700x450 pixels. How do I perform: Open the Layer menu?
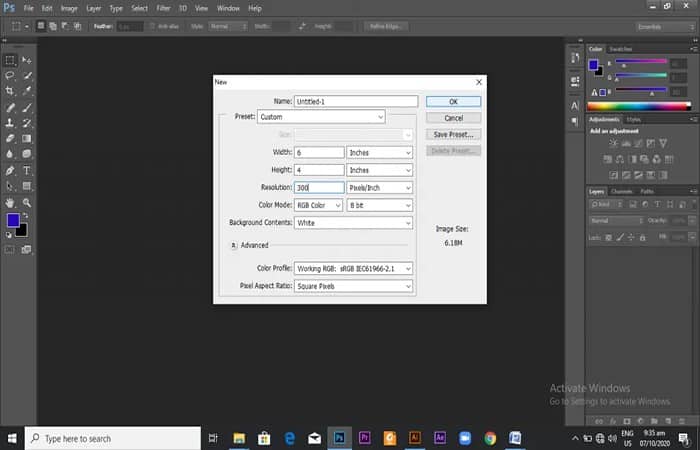93,8
